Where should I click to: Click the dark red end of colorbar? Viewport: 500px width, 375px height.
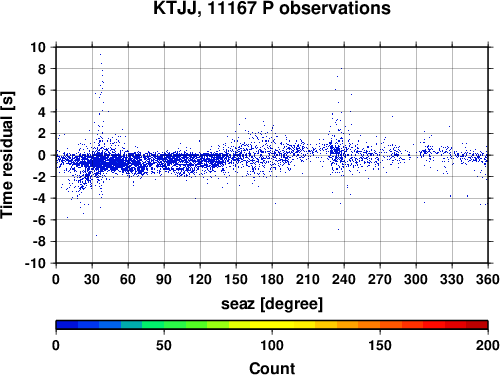tap(477, 325)
